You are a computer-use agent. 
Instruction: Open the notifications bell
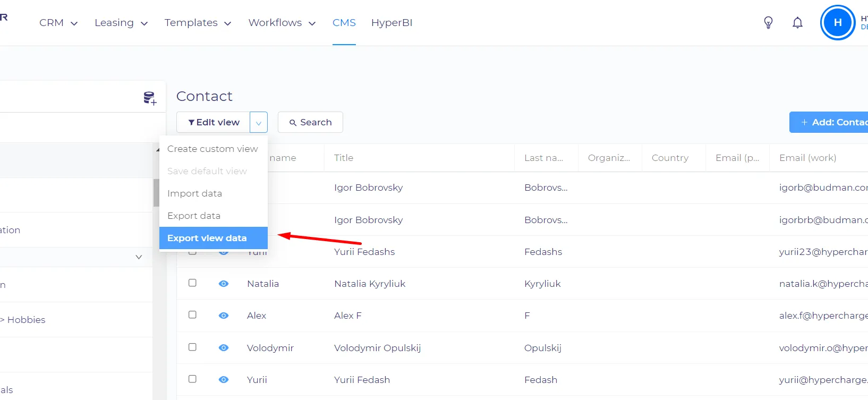pyautogui.click(x=797, y=22)
